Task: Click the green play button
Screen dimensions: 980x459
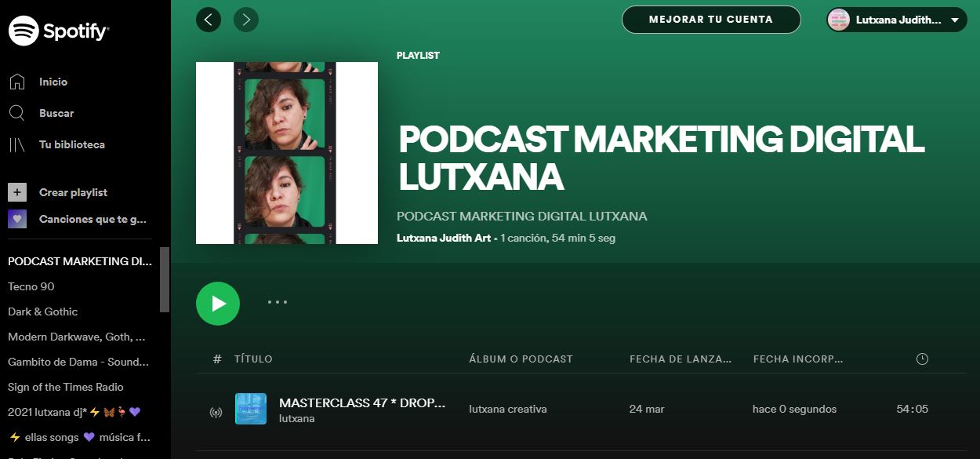Action: pos(218,304)
